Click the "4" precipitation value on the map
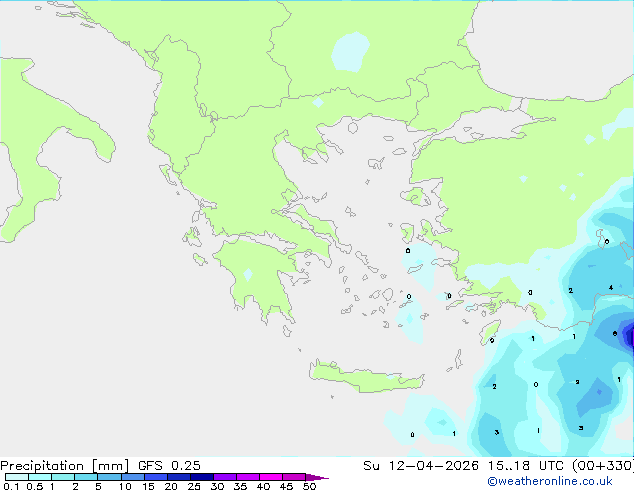This screenshot has width=634, height=490. (x=611, y=288)
